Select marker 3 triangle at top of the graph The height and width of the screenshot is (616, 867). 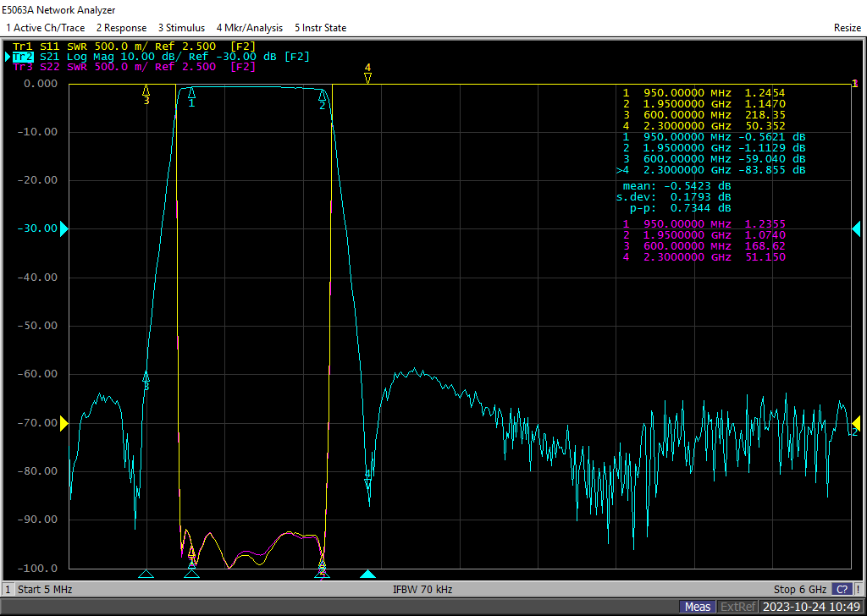tap(146, 90)
